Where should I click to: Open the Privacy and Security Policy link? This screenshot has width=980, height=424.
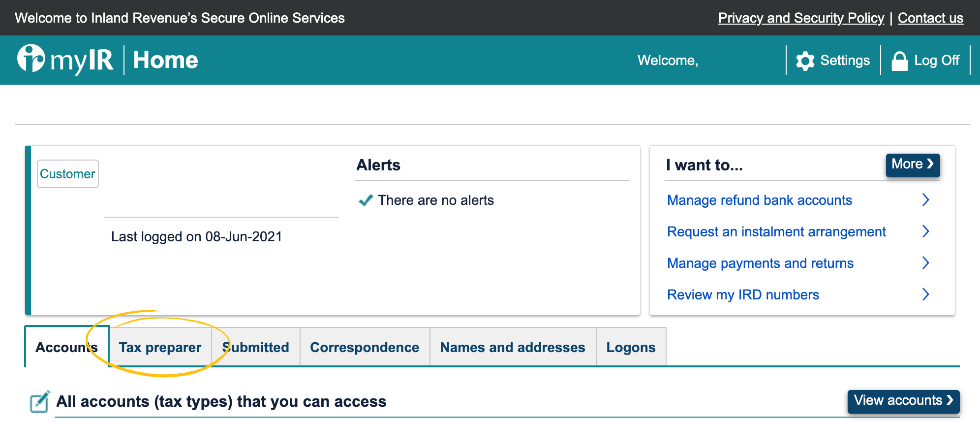801,18
